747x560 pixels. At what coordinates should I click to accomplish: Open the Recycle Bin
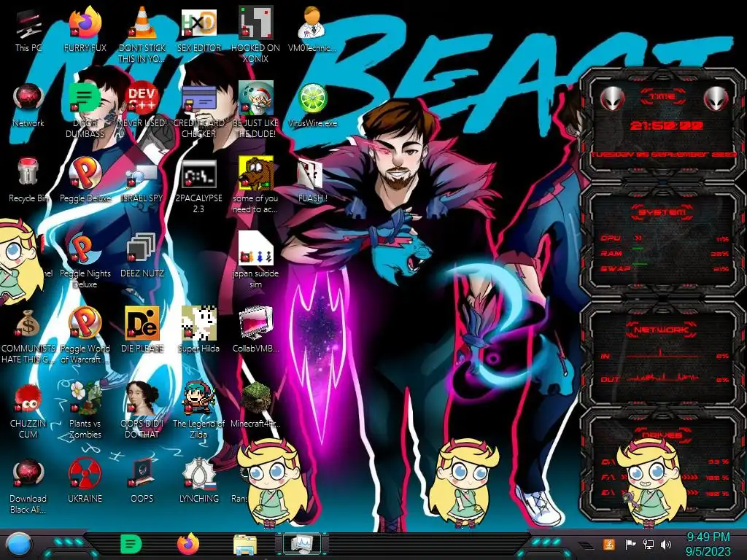coord(28,181)
